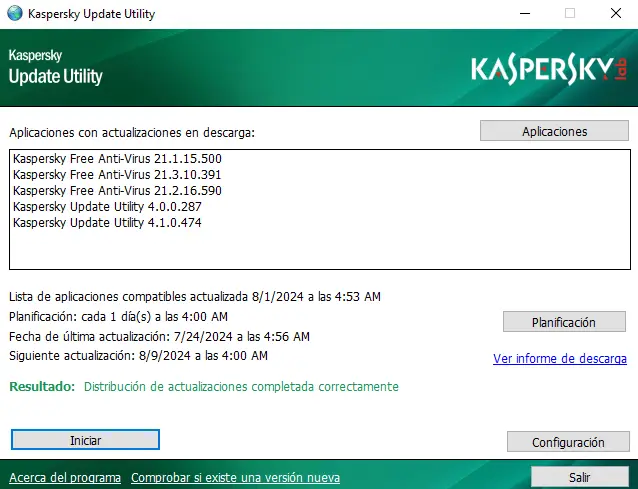Viewport: 638px width, 489px height.
Task: Click the Kaspersky lab logo in banner
Action: [548, 68]
